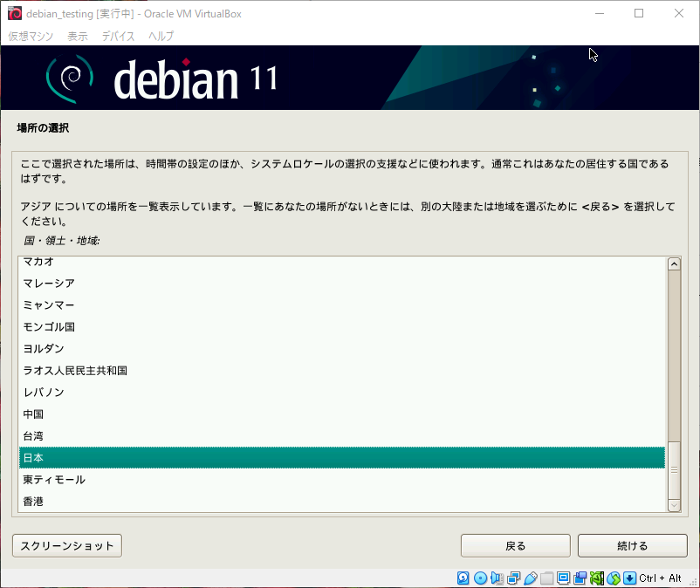Click the country list scrollbar thumb
The height and width of the screenshot is (588, 700).
(x=674, y=470)
